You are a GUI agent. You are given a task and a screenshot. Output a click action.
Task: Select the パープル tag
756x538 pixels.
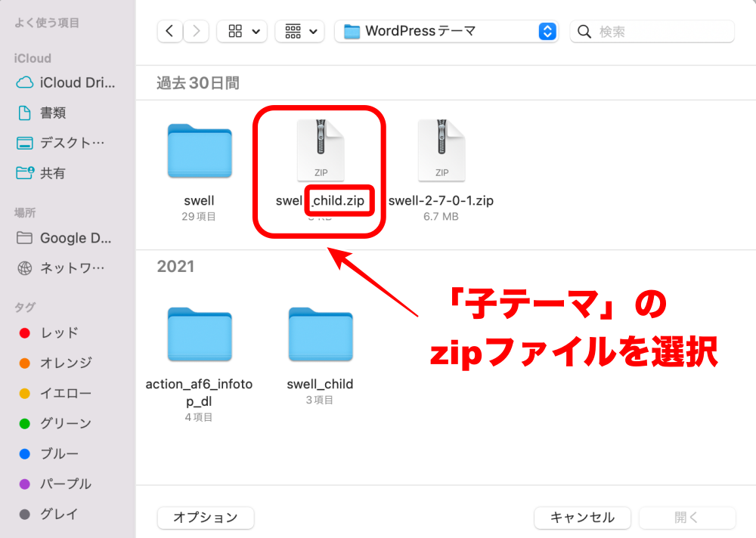click(55, 484)
